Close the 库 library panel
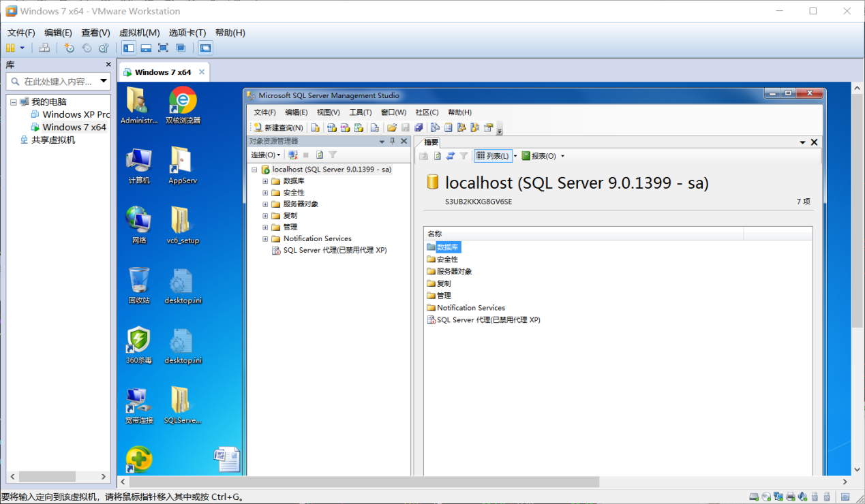This screenshot has height=504, width=865. 108,65
